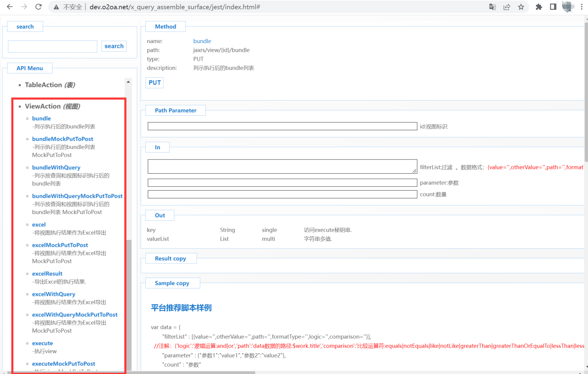Click the search text input box

(x=53, y=46)
